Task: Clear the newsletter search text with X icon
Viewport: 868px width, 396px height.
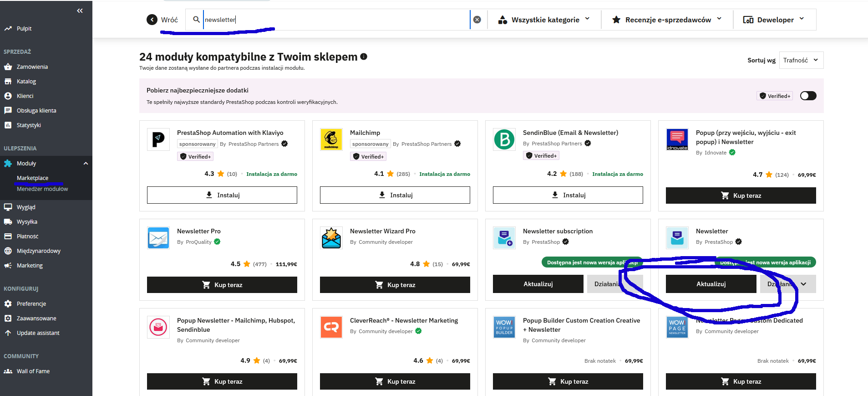Action: point(477,20)
